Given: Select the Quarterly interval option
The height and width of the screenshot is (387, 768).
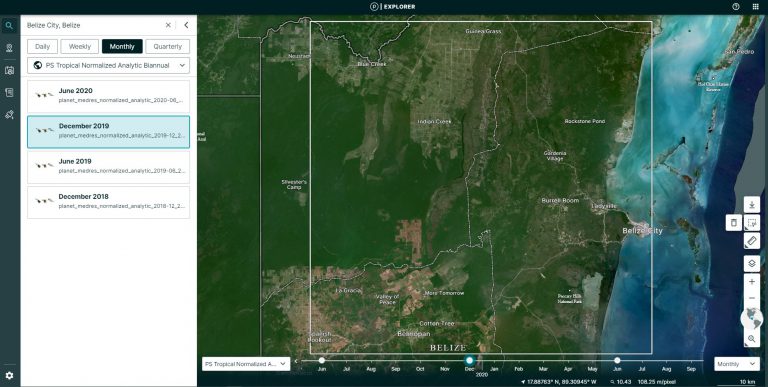Looking at the screenshot, I should (168, 47).
